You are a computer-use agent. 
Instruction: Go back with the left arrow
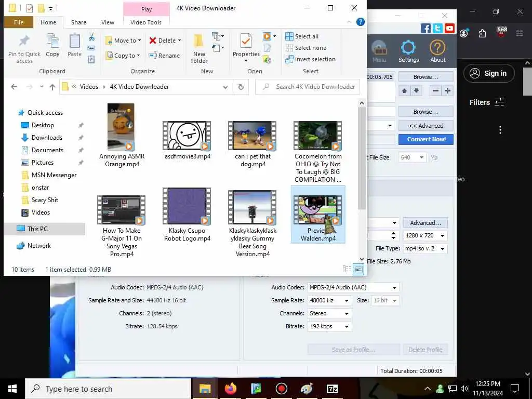tap(14, 87)
